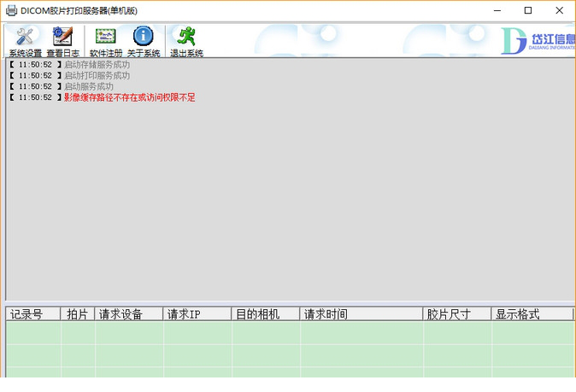Open the 软件注册 software registration icon
The height and width of the screenshot is (392, 576).
pyautogui.click(x=106, y=42)
